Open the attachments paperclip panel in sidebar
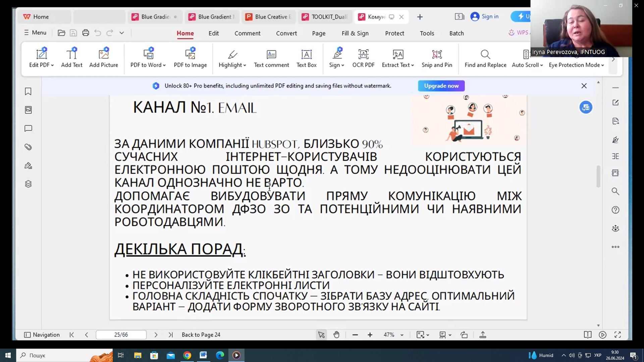This screenshot has width=644, height=362. coord(28,147)
